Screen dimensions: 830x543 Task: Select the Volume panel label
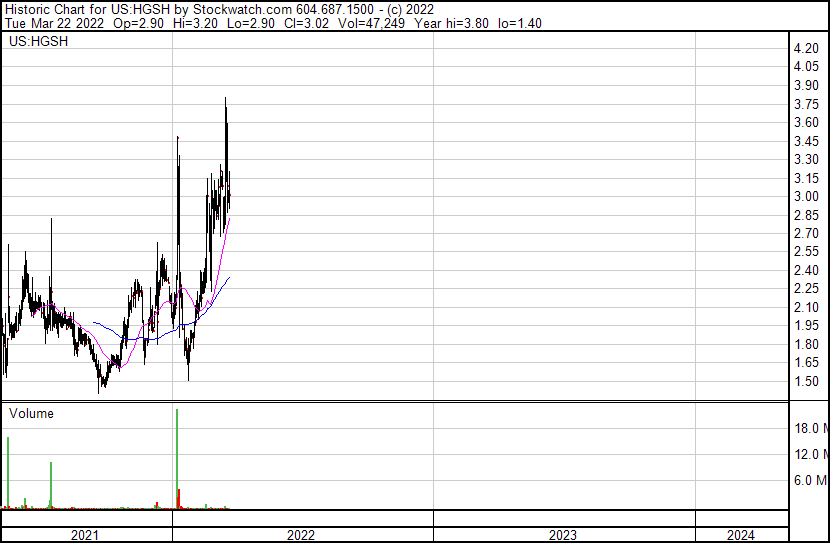31,413
